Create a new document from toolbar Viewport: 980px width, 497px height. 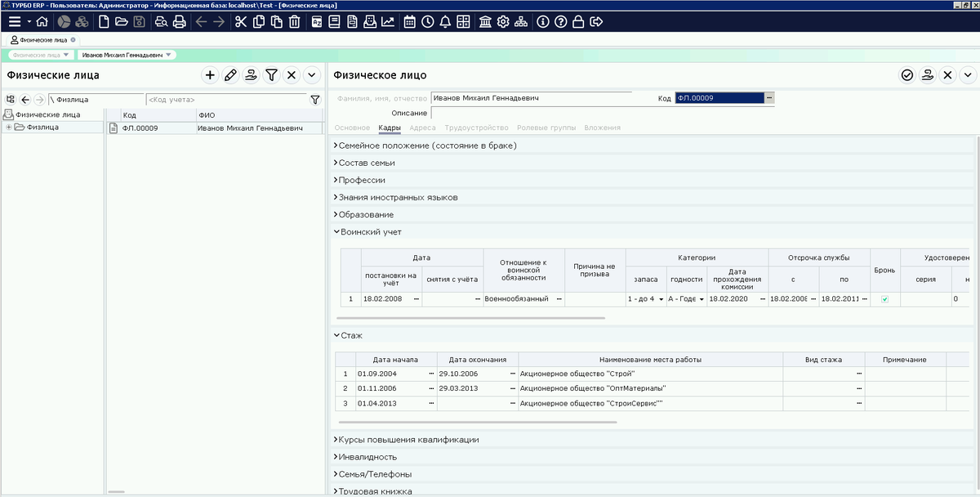coord(104,21)
